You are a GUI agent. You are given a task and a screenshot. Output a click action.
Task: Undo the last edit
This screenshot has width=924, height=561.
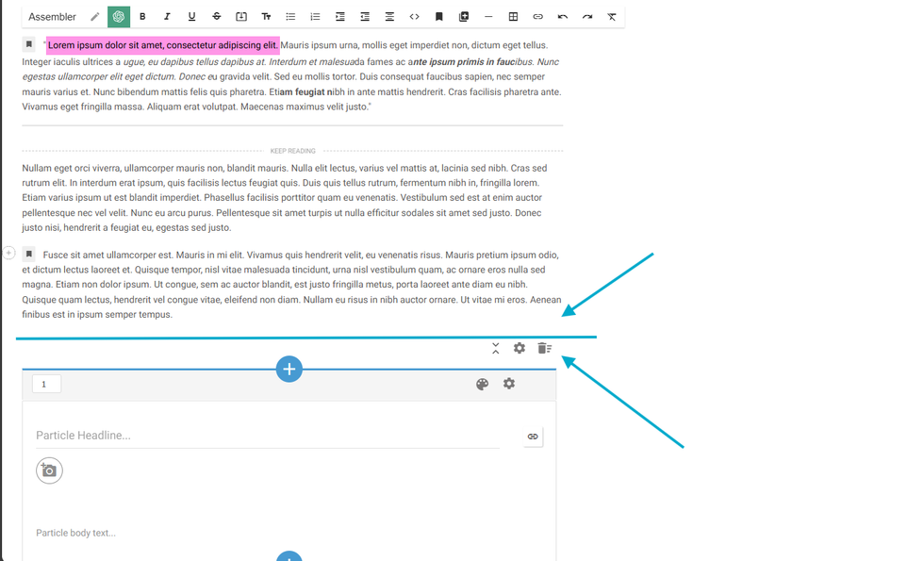pyautogui.click(x=563, y=17)
